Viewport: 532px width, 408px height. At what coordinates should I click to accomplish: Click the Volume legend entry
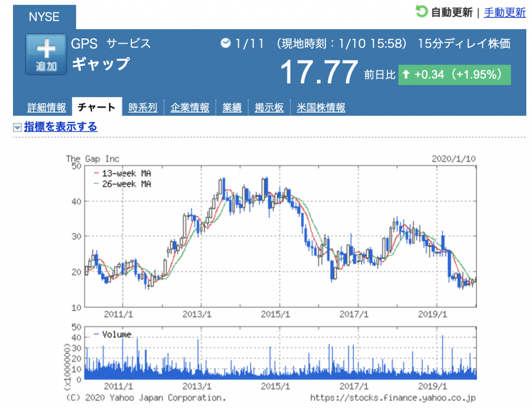point(113,334)
